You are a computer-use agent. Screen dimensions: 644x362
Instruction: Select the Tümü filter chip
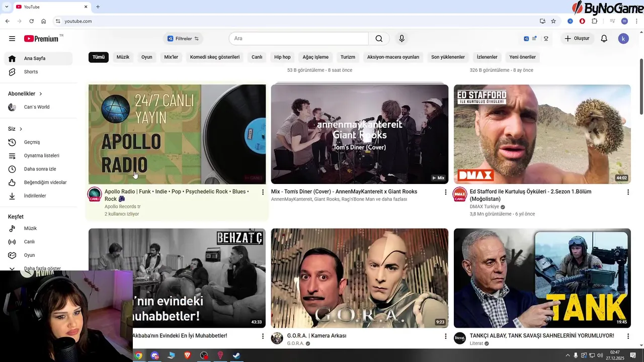[99, 57]
